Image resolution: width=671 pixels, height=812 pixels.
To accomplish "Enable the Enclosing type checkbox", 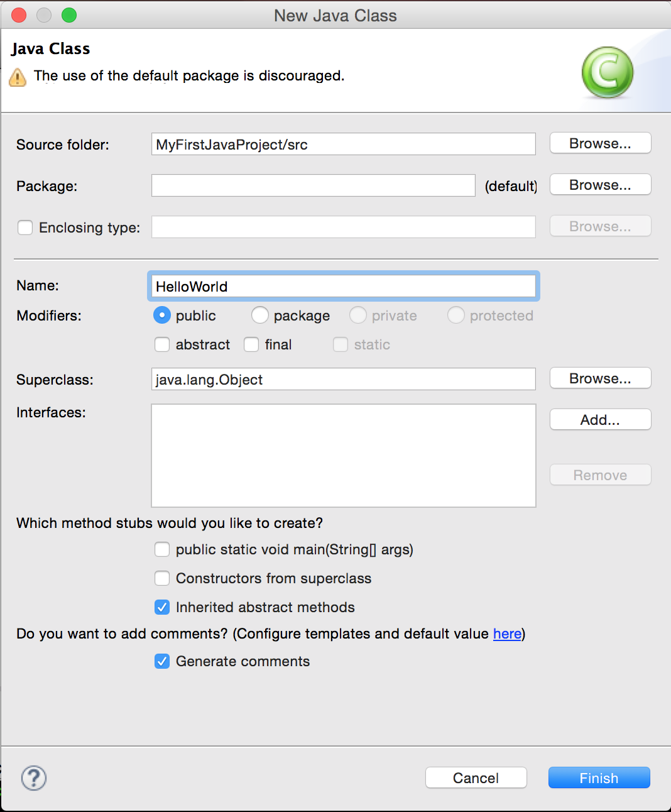I will [25, 228].
